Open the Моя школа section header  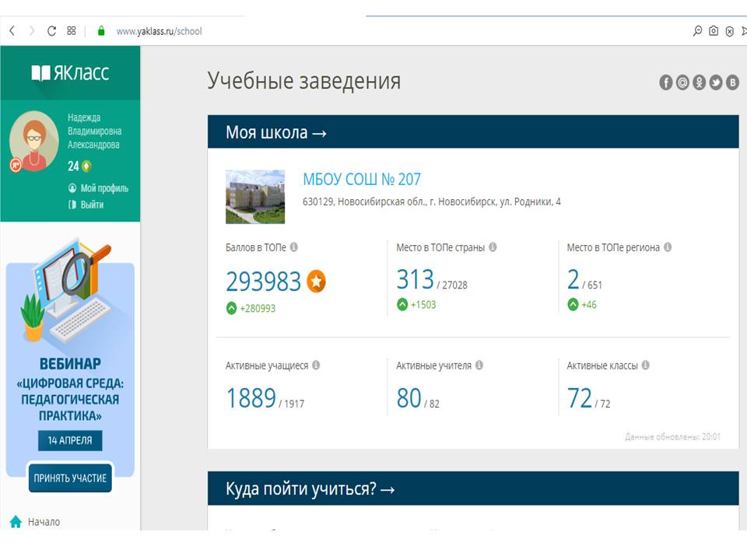click(276, 132)
